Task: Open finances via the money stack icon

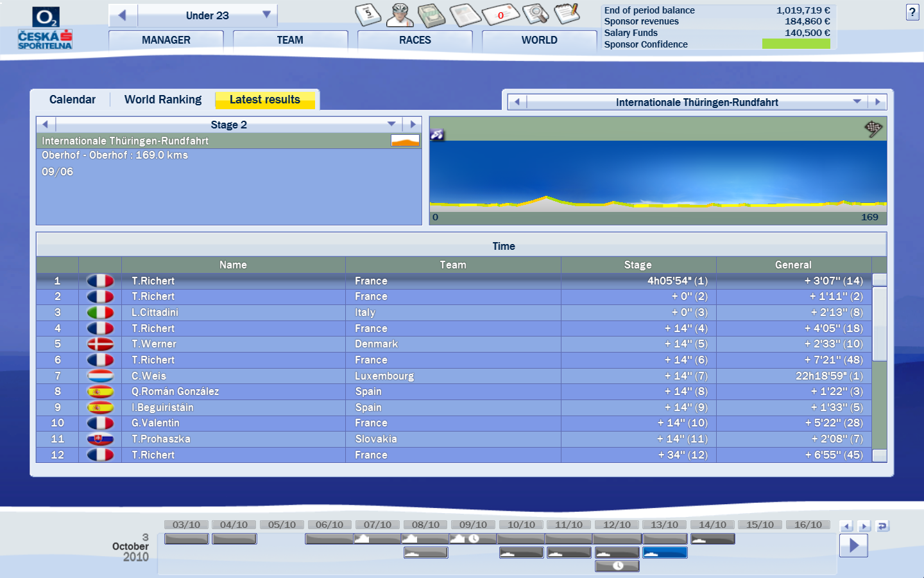Action: point(432,14)
